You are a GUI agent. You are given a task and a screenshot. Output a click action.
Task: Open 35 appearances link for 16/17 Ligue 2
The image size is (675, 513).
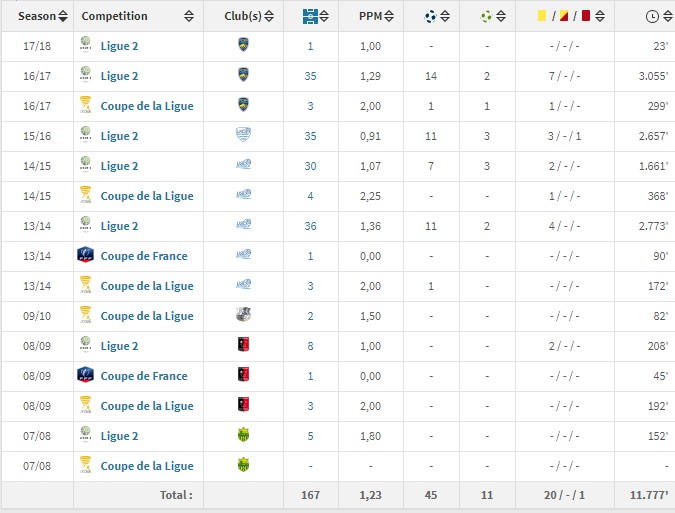tap(310, 76)
